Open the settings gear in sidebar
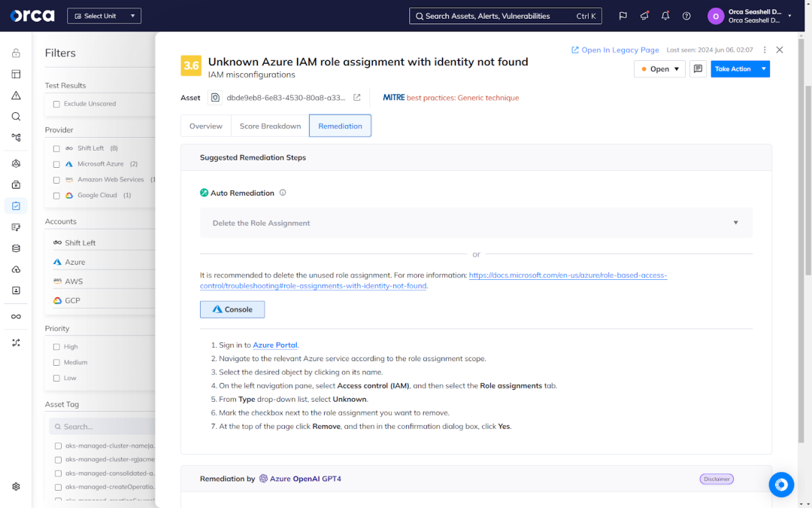 coord(16,487)
